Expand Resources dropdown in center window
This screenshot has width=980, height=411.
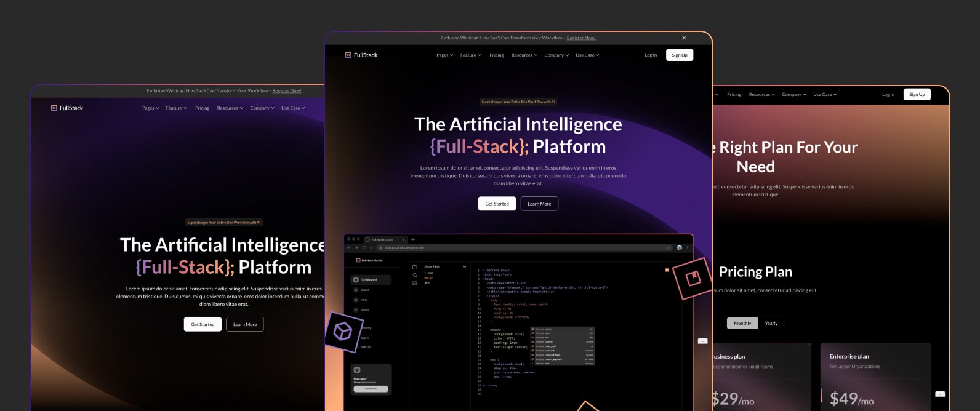[x=524, y=55]
